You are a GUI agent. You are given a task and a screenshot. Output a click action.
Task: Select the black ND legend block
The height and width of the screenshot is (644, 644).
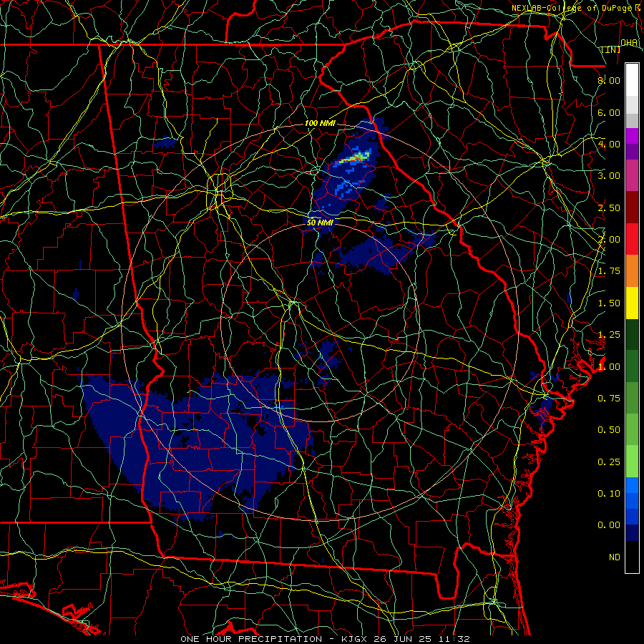click(632, 557)
